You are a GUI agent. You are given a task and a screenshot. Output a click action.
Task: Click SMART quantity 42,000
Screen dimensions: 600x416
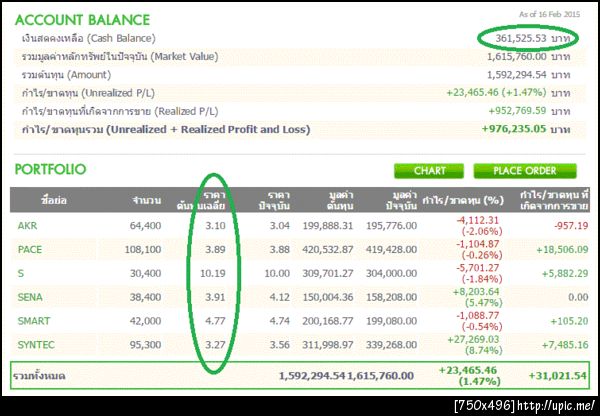(x=145, y=321)
